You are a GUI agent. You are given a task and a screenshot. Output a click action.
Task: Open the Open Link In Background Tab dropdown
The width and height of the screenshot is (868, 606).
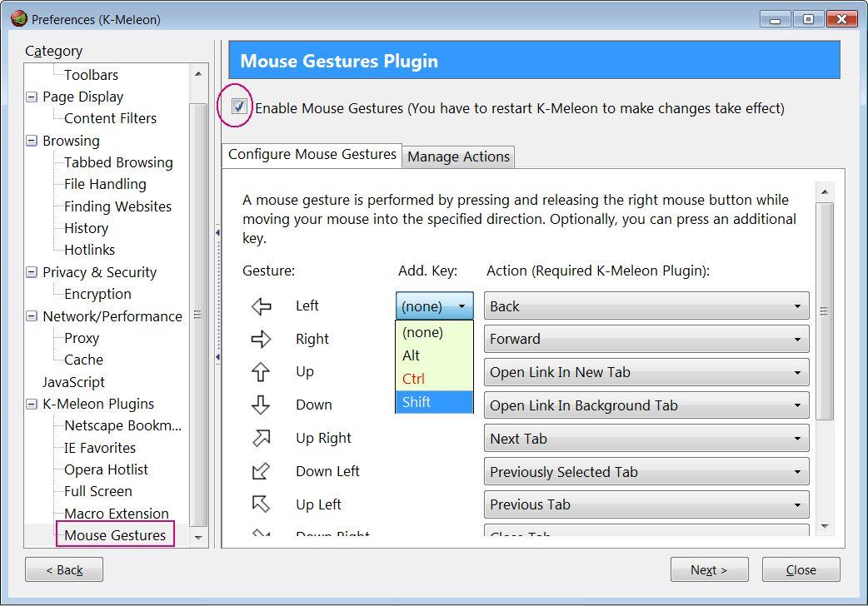(646, 405)
